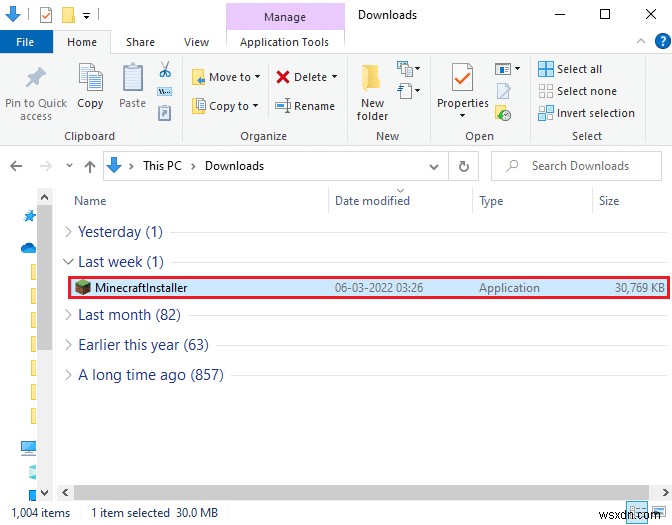Click the 06-03-2022 03:26 date cell
Screen dimensions: 672x525
[x=379, y=288]
